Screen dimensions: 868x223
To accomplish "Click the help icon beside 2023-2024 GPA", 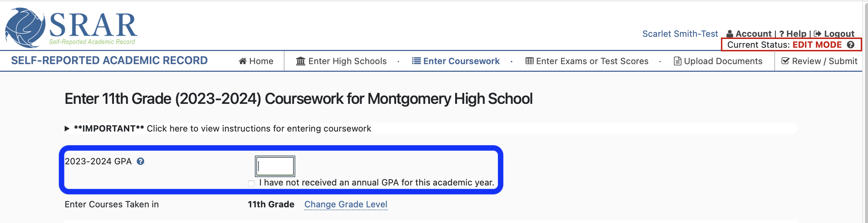I will click(x=141, y=161).
